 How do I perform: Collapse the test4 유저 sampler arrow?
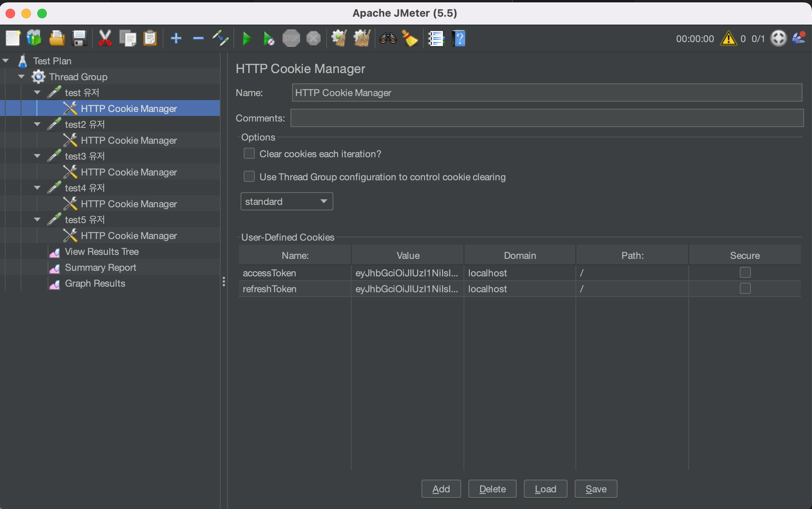point(37,188)
